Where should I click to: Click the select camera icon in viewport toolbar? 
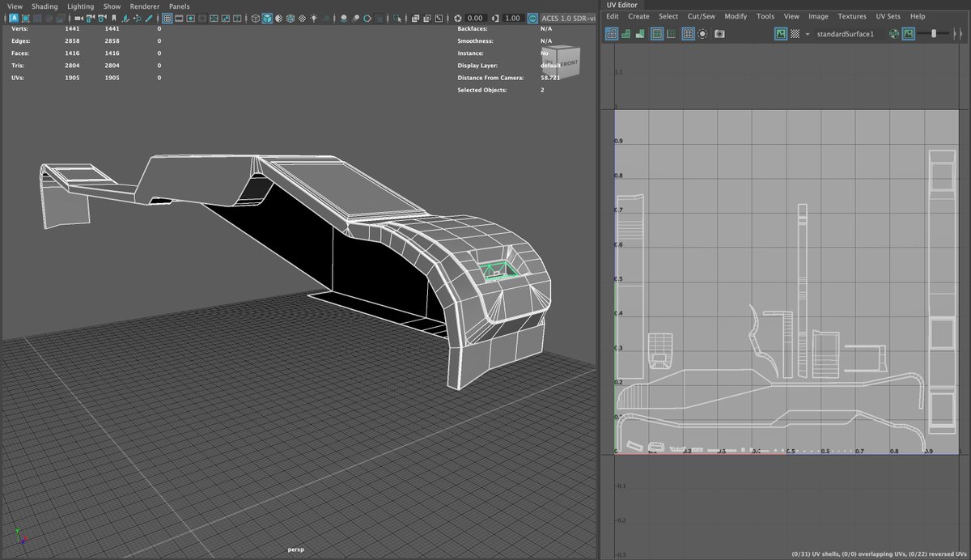[78, 18]
